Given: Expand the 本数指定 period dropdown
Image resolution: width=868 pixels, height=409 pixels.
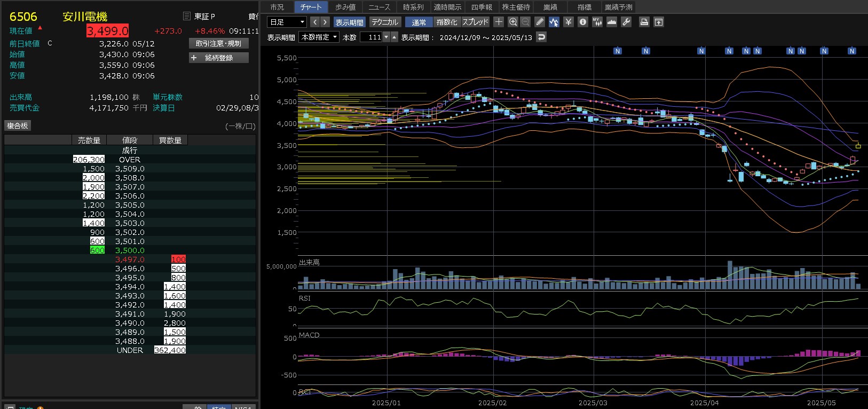Looking at the screenshot, I should click(319, 37).
